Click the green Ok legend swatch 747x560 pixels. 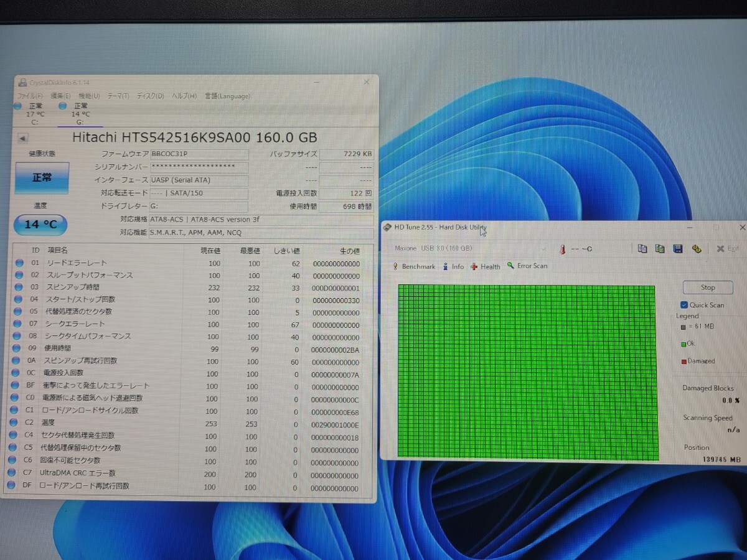tap(683, 343)
